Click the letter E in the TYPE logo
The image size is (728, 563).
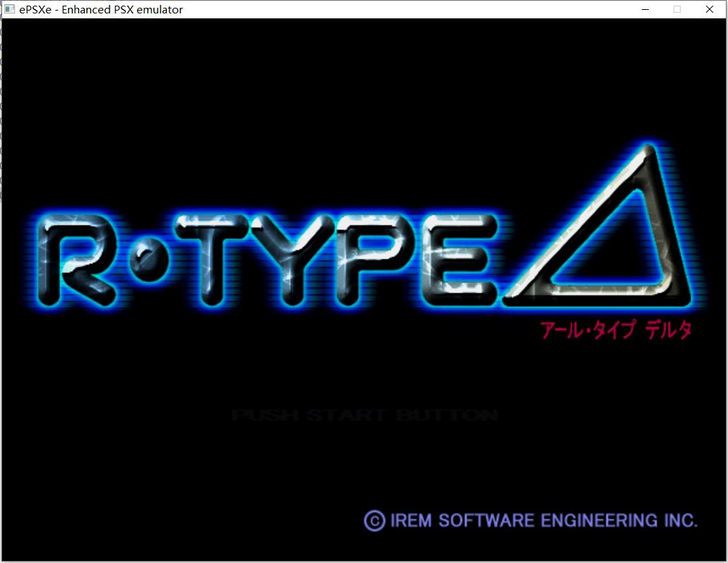454,258
